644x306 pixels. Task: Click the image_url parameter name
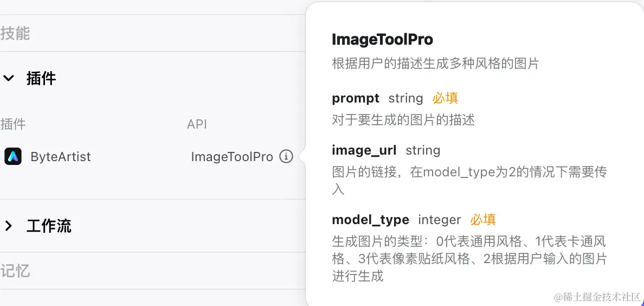[364, 150]
